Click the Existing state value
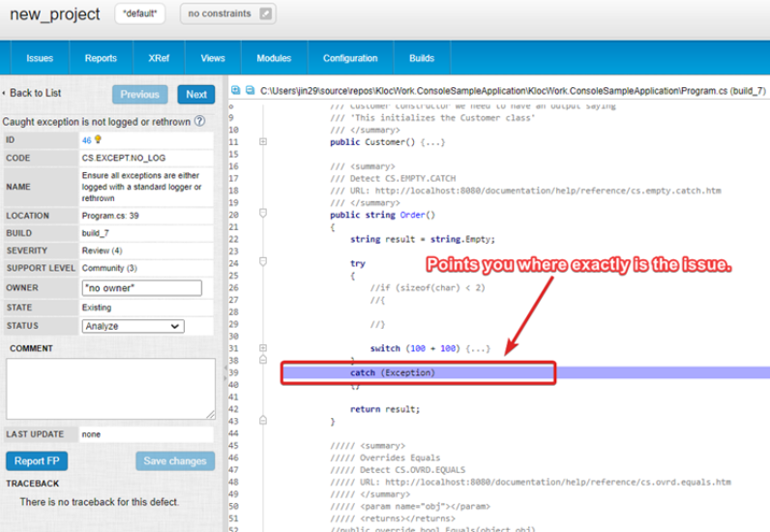 (x=97, y=308)
